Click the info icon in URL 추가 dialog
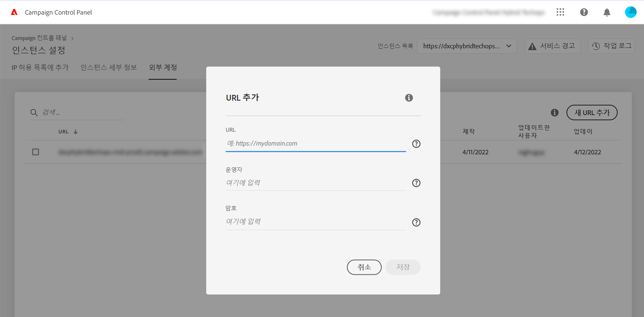This screenshot has width=644, height=317. click(409, 98)
